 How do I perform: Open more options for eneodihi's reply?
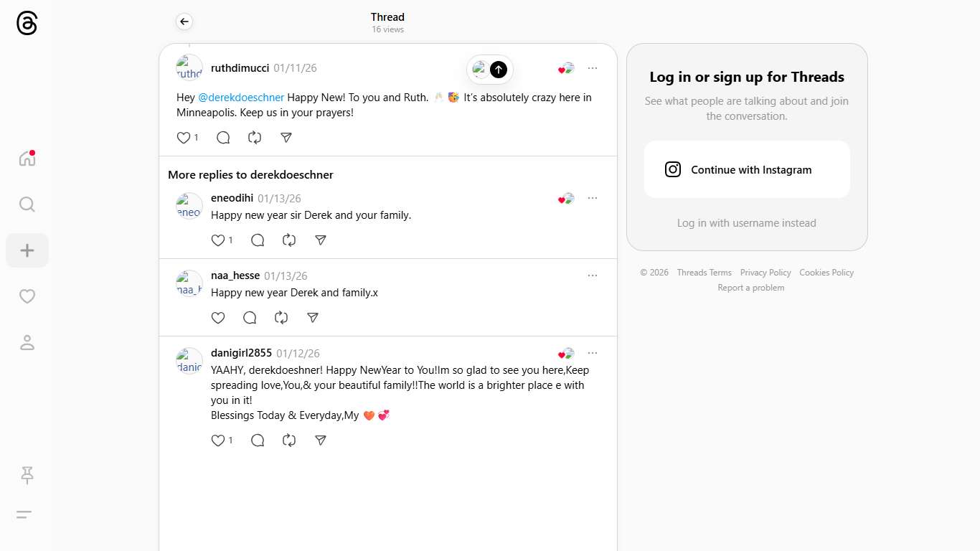[x=592, y=198]
